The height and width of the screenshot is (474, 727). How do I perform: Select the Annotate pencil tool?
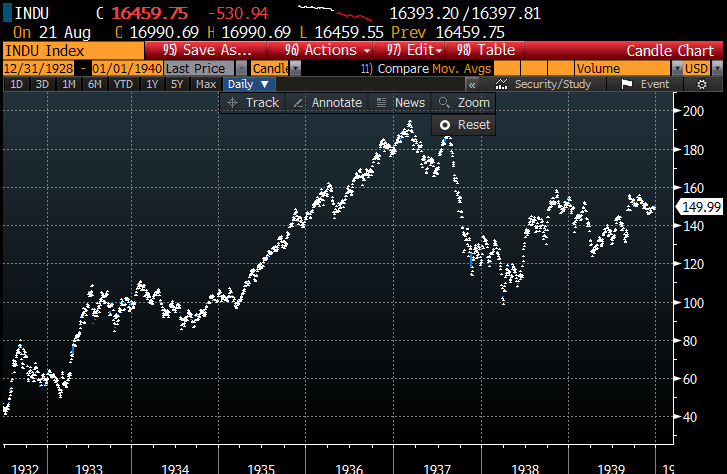(328, 103)
